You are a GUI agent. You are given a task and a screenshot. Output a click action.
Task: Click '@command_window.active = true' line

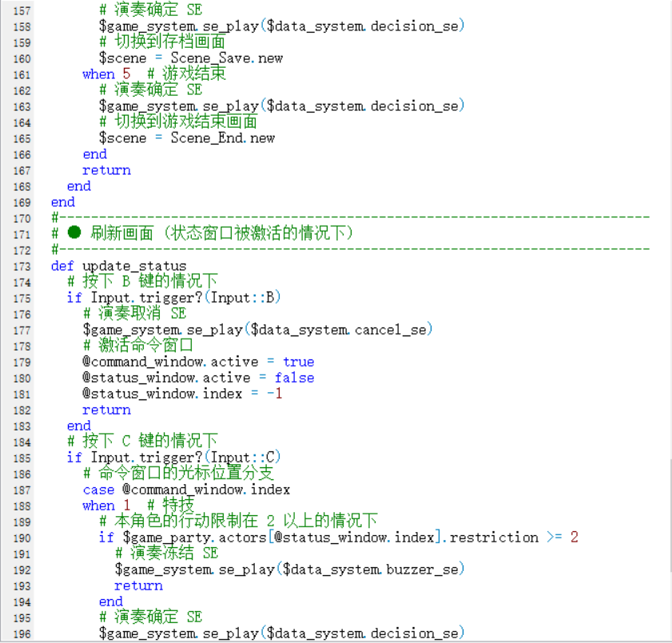tap(198, 362)
